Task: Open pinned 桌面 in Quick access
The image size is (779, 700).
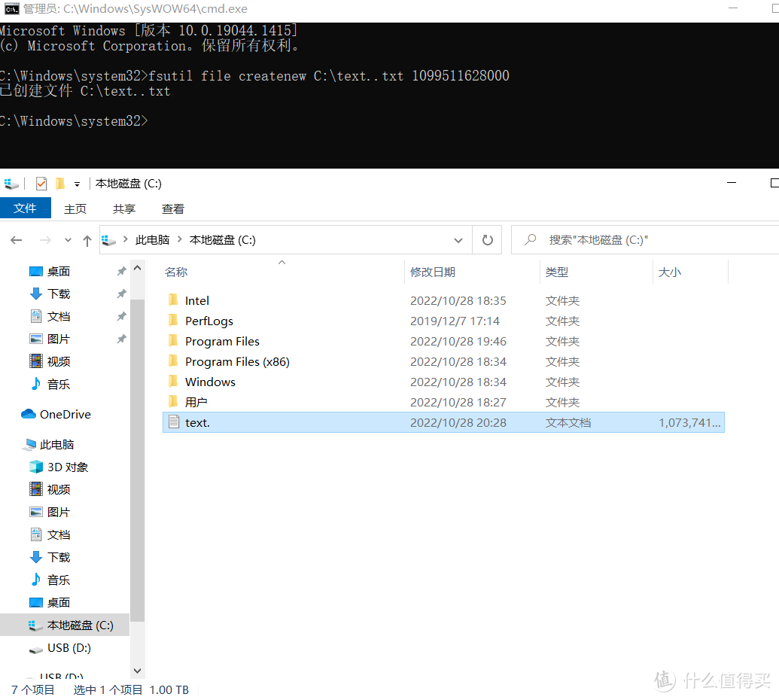Action: (59, 271)
